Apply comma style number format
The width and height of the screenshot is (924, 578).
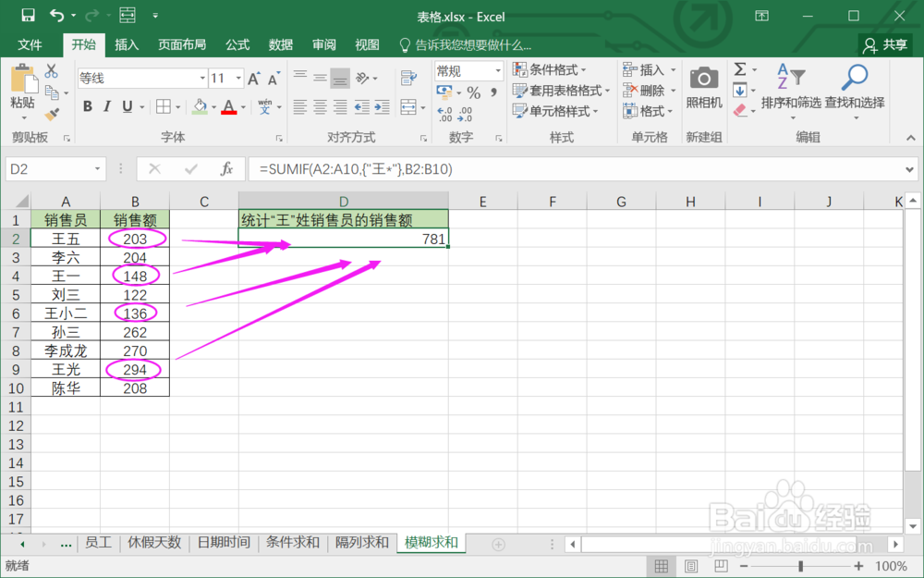pos(493,92)
